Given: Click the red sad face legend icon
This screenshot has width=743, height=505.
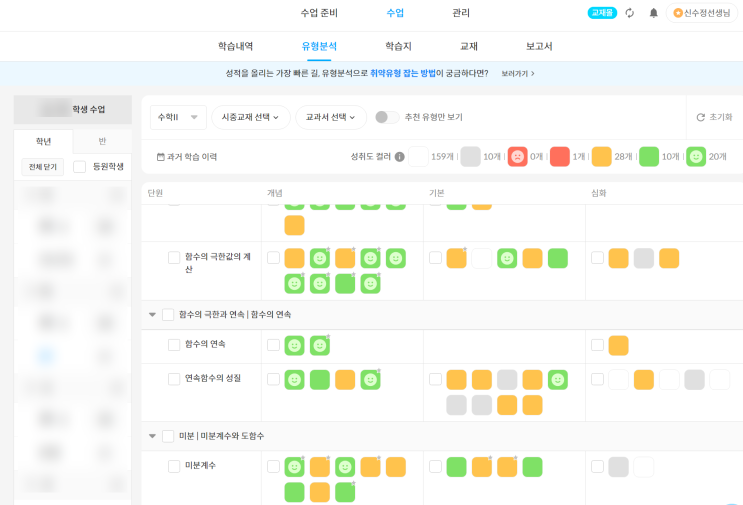Looking at the screenshot, I should click(517, 156).
